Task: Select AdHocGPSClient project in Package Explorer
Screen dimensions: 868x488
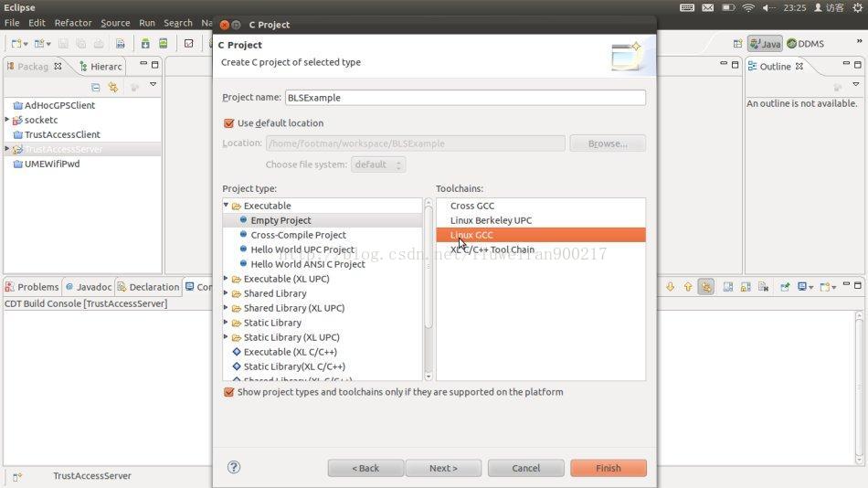Action: click(59, 105)
